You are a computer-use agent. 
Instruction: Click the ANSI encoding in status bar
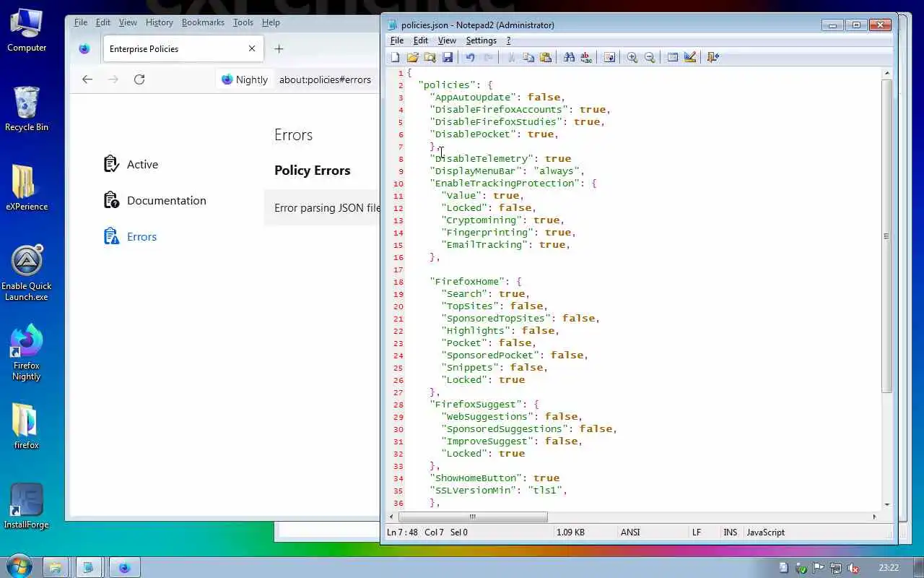coord(630,532)
